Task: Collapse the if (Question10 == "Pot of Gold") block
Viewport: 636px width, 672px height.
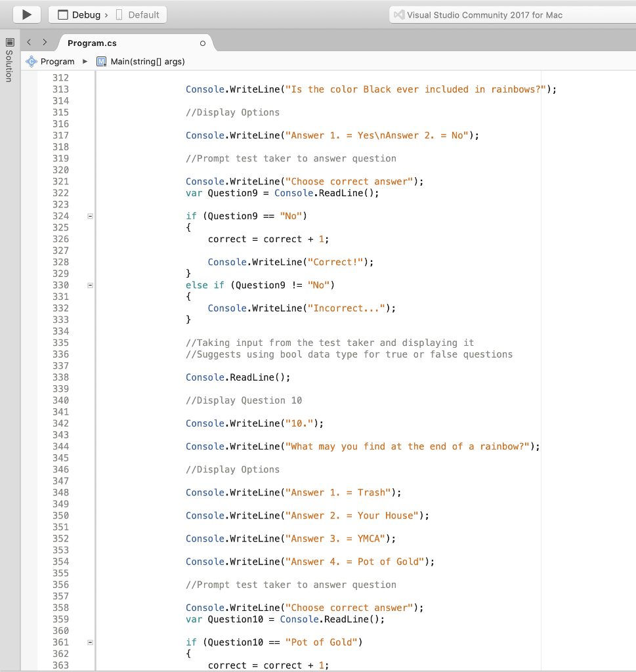Action: [90, 642]
